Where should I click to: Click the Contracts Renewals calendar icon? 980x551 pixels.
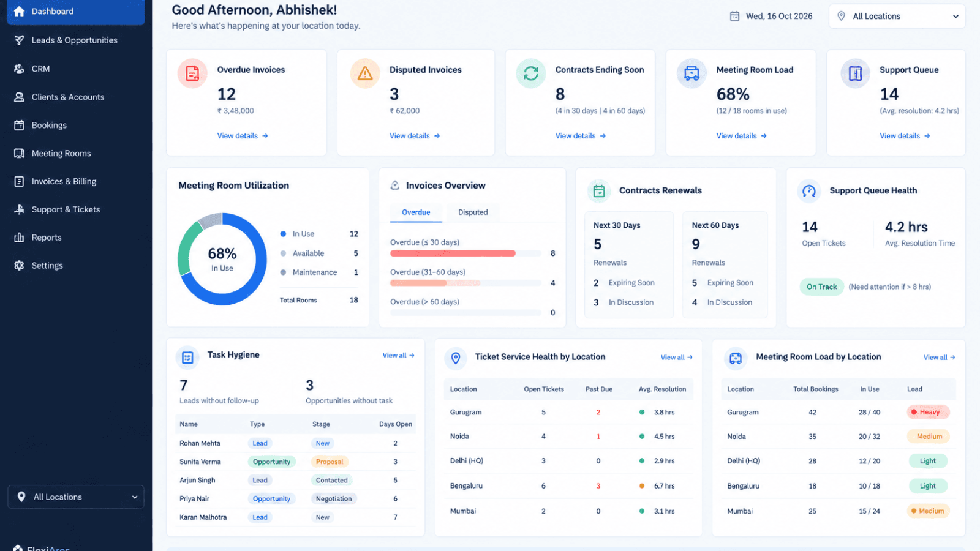(599, 191)
